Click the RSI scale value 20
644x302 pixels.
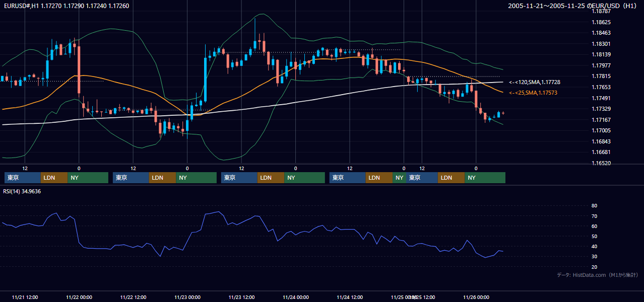595,267
